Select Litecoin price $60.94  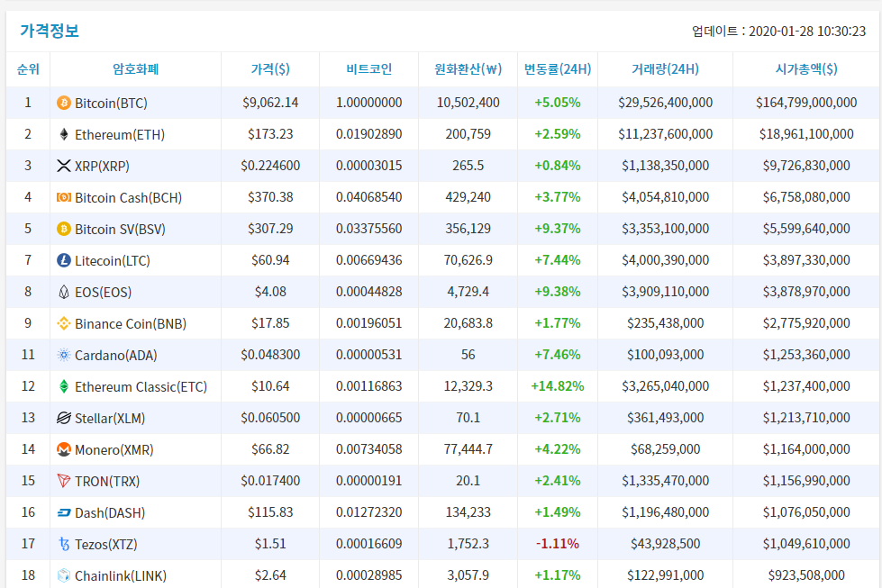(x=270, y=259)
